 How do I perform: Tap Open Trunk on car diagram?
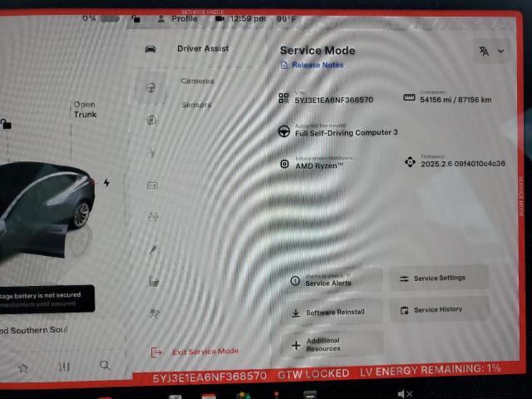(84, 110)
